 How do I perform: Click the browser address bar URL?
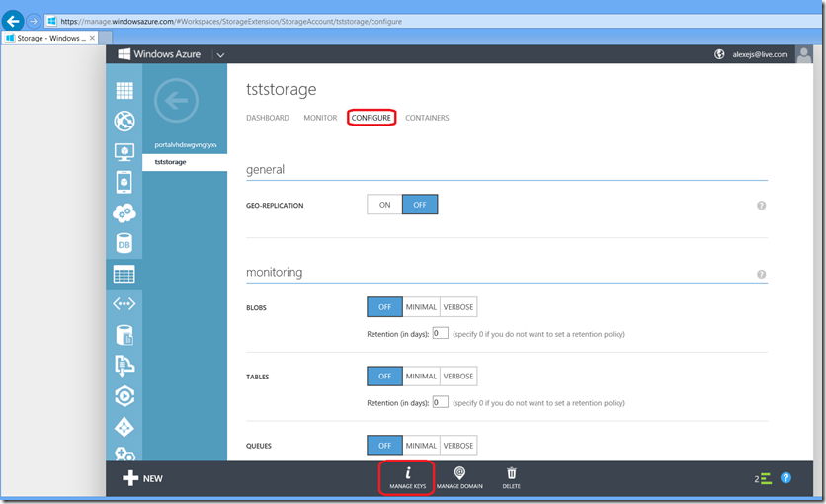[x=231, y=21]
